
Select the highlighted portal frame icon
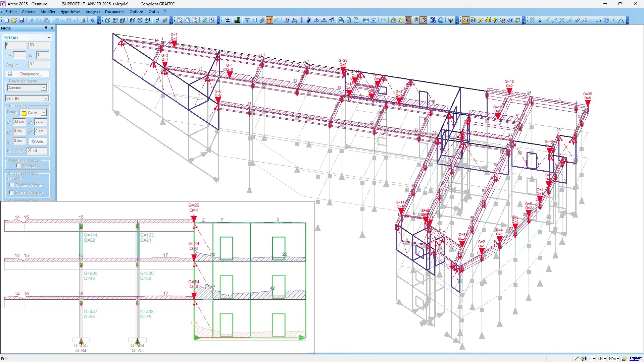tap(269, 20)
